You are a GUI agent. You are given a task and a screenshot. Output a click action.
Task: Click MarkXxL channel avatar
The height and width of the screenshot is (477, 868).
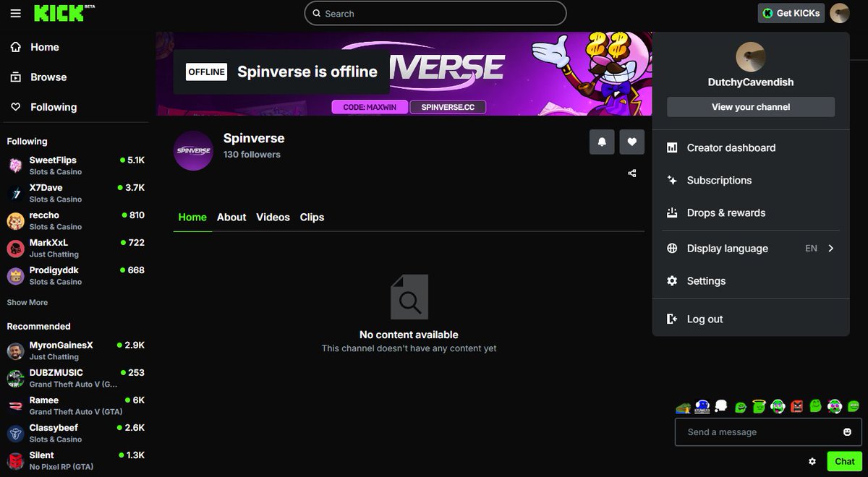click(x=15, y=248)
